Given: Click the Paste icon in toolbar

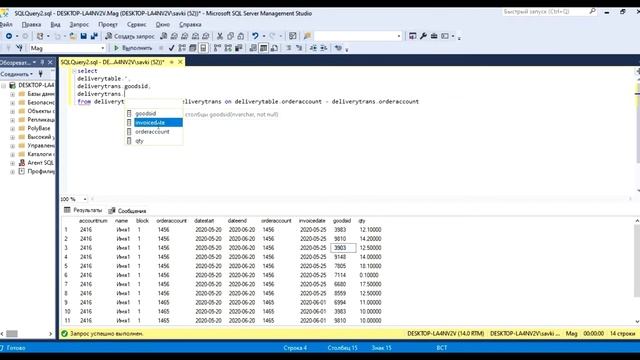Looking at the screenshot, I should [x=241, y=36].
